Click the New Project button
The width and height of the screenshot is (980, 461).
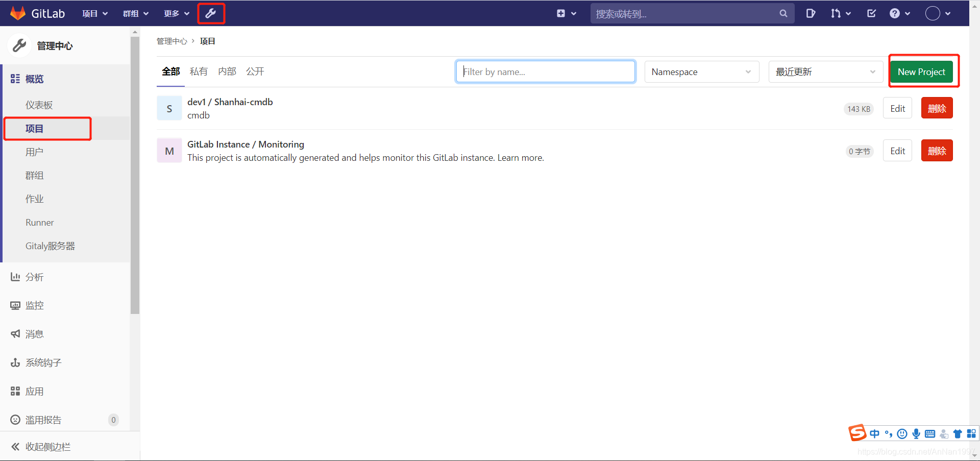(921, 72)
